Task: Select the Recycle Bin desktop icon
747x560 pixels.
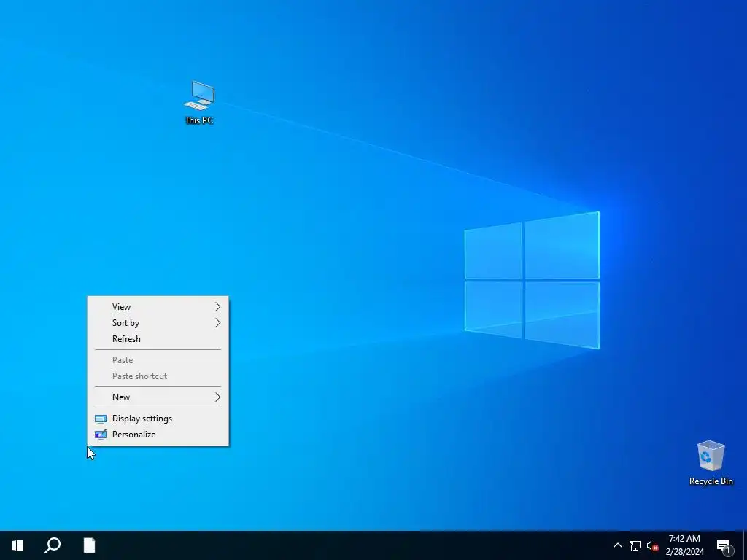Action: coord(711,463)
